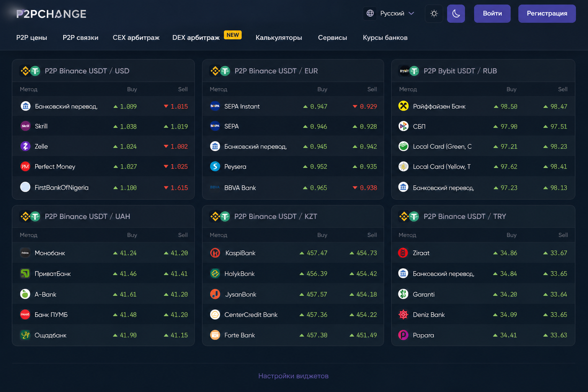
Task: Click the Peysera icon in EUR widget
Action: coord(215,167)
